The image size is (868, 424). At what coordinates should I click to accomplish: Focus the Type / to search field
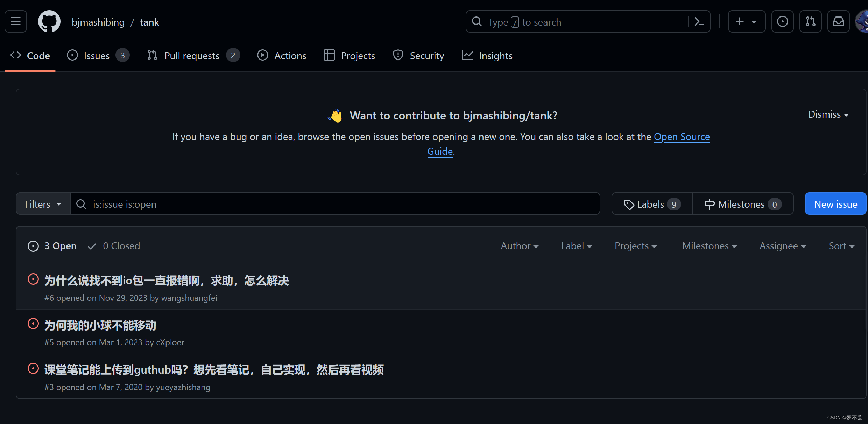(588, 22)
